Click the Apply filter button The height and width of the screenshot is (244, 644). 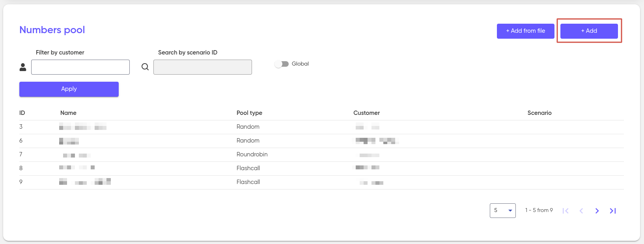pos(69,89)
